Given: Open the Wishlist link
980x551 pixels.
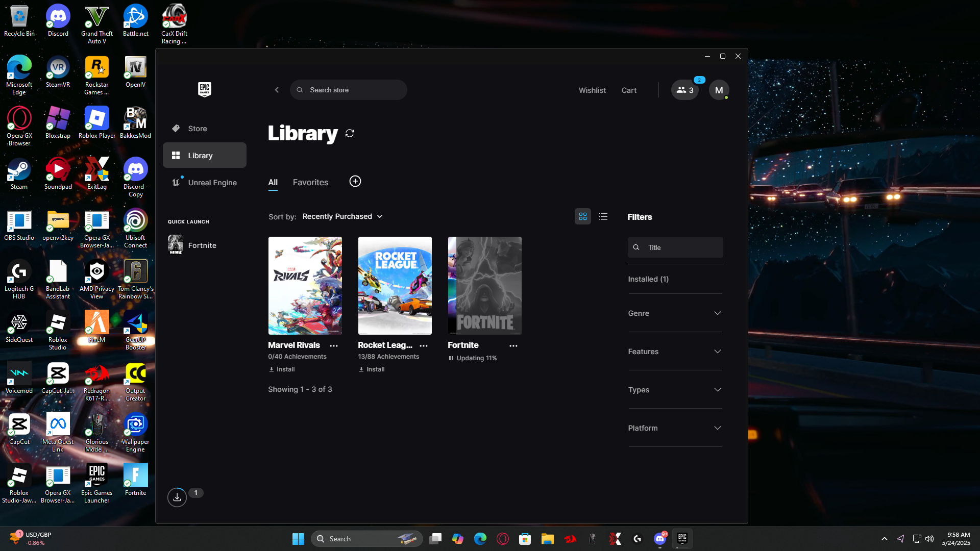Looking at the screenshot, I should (592, 90).
